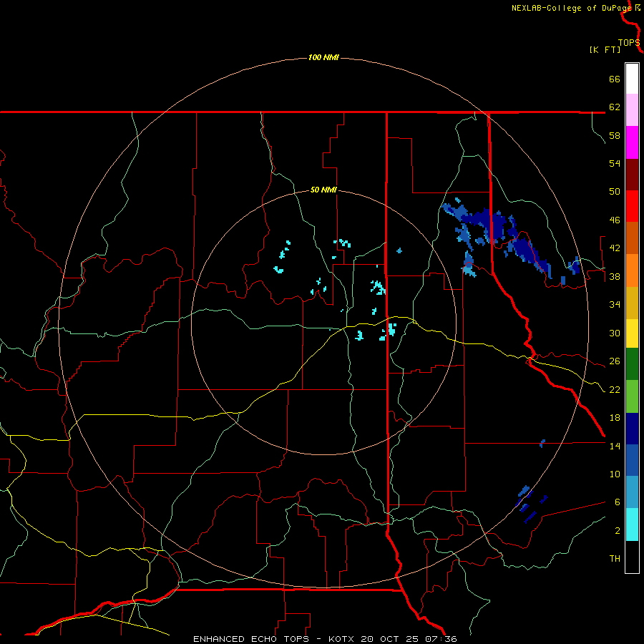Click the white swatch in the tops legend
The height and width of the screenshot is (644, 644).
pos(632,79)
